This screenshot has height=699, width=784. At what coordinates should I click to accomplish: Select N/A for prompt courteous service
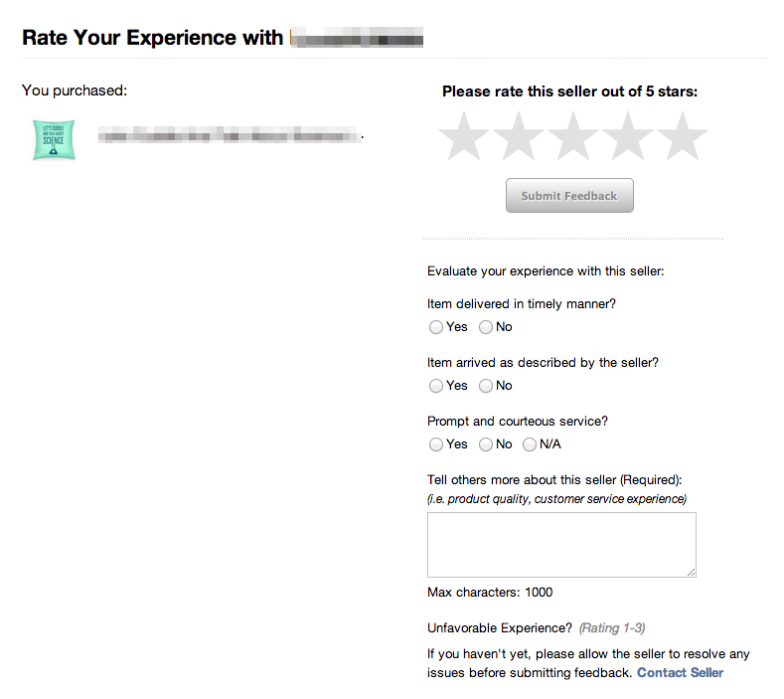click(x=530, y=444)
